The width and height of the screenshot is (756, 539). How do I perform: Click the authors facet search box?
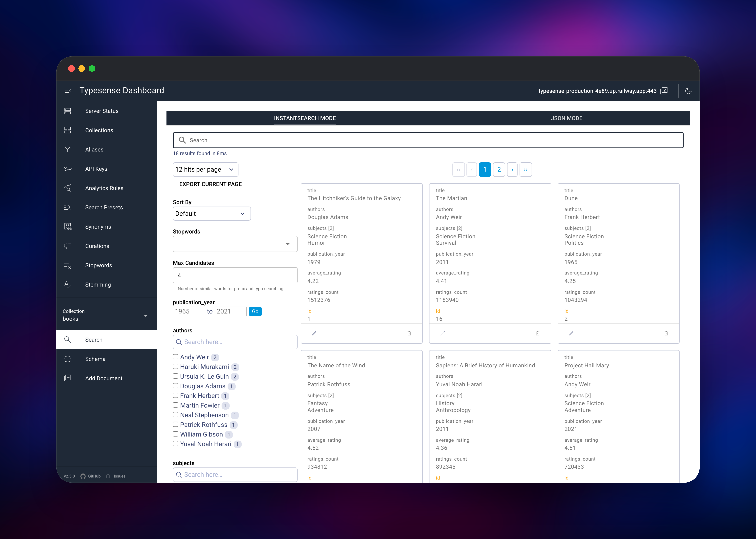pos(235,342)
